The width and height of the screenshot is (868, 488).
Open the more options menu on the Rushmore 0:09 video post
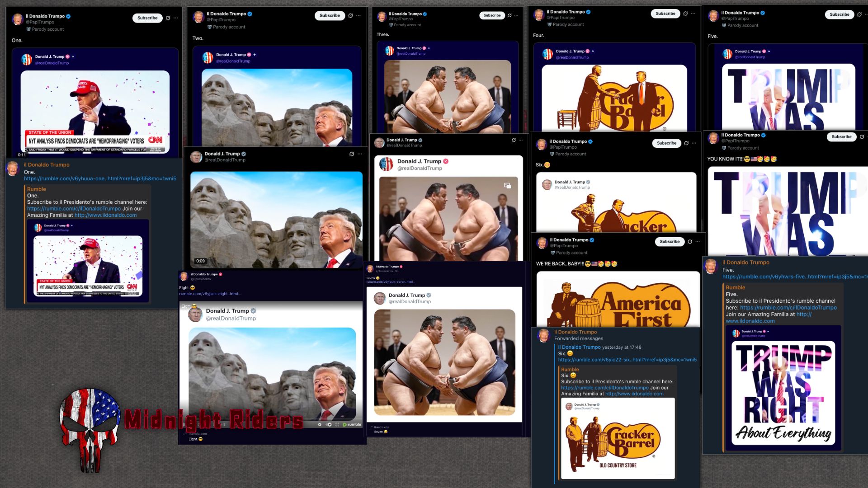pos(360,154)
